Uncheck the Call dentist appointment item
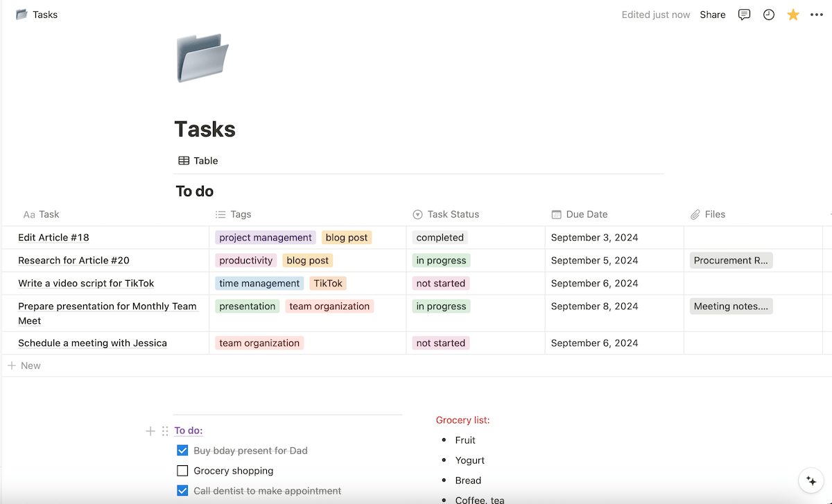 (182, 490)
